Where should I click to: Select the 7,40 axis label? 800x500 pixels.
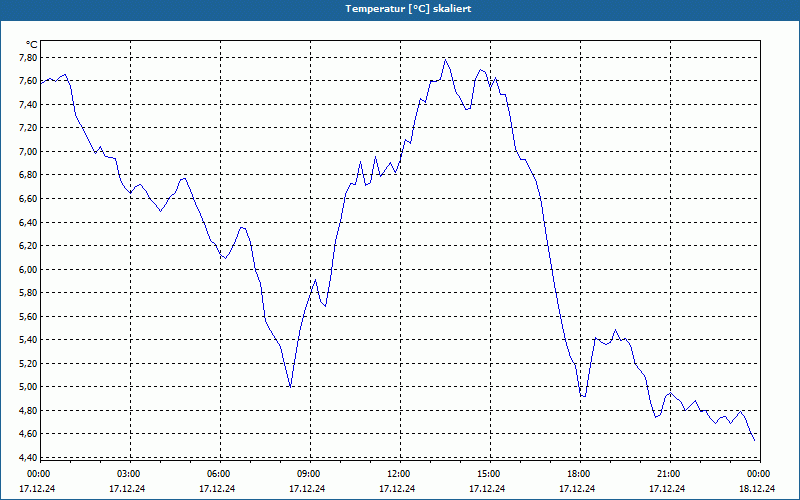[x=28, y=104]
